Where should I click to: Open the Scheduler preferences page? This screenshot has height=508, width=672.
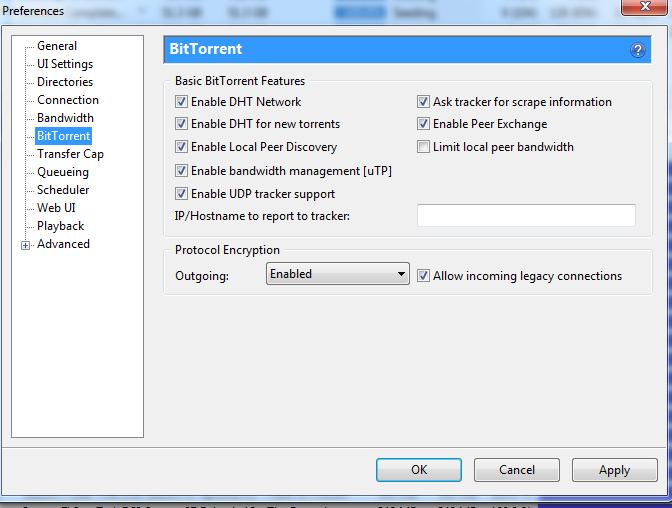coord(63,190)
